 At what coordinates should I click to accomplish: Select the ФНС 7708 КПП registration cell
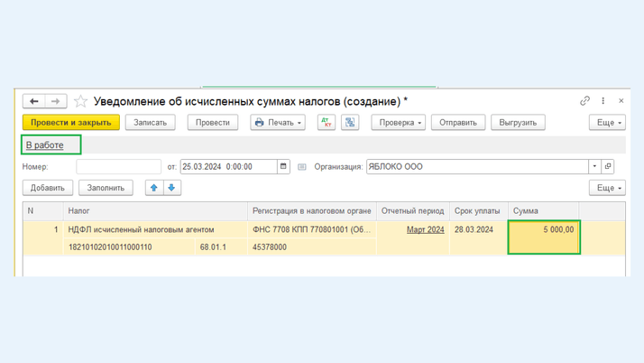[x=312, y=229]
